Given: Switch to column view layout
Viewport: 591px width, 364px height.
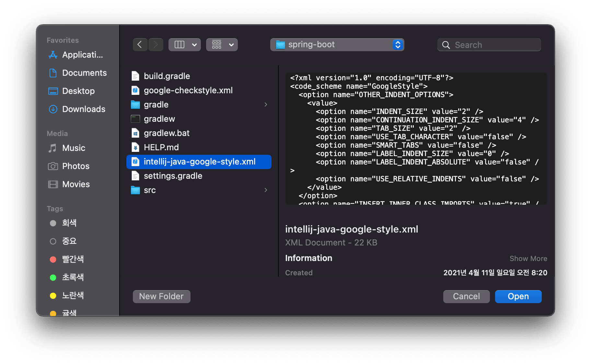Looking at the screenshot, I should tap(180, 44).
